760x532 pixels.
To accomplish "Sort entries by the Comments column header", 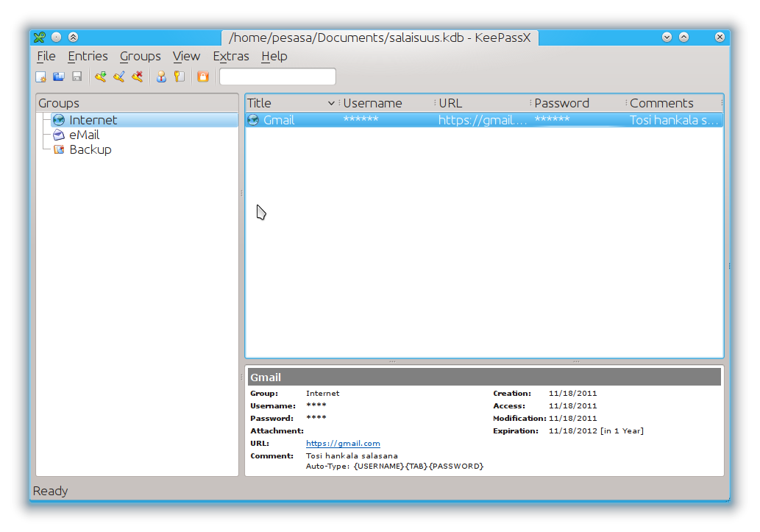I will [674, 103].
